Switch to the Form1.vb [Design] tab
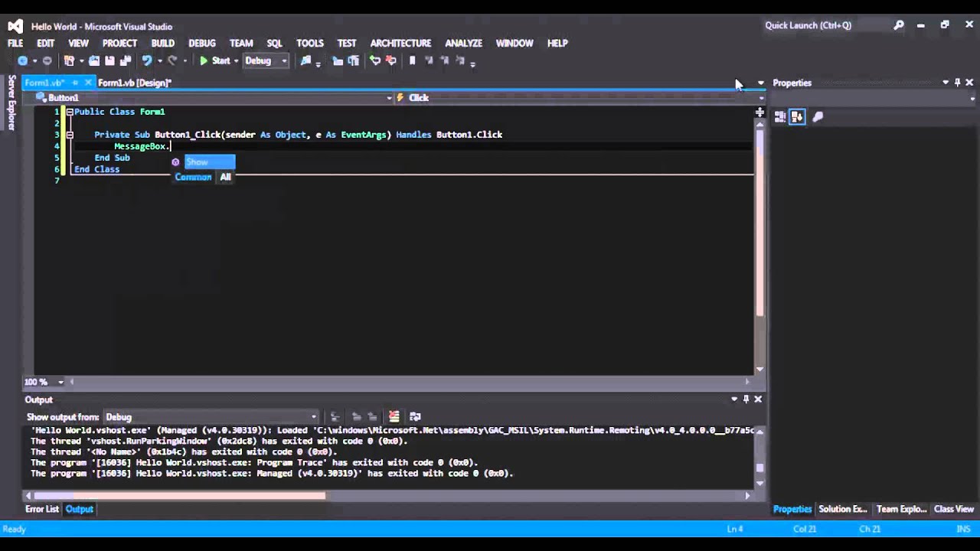The width and height of the screenshot is (980, 551). (x=135, y=83)
